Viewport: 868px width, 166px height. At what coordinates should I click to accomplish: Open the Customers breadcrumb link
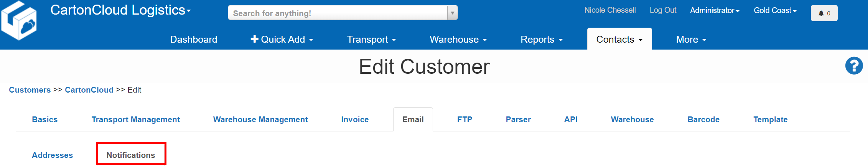point(30,90)
